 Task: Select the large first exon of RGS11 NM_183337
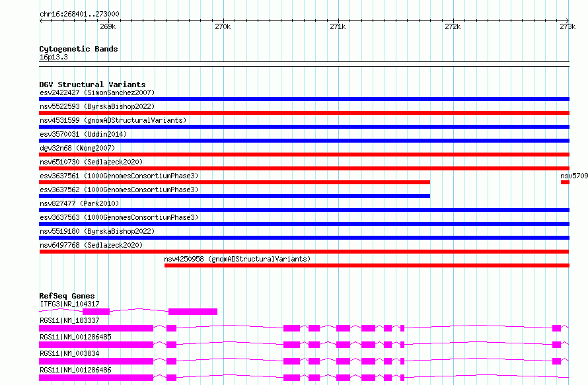pyautogui.click(x=96, y=328)
